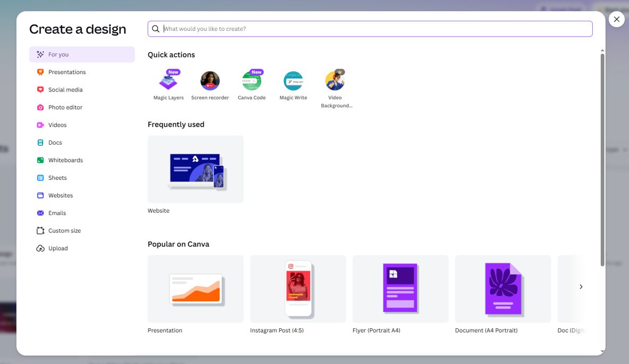Click the 'Flyer (Portrait A4)' label
The height and width of the screenshot is (364, 629).
click(x=376, y=330)
